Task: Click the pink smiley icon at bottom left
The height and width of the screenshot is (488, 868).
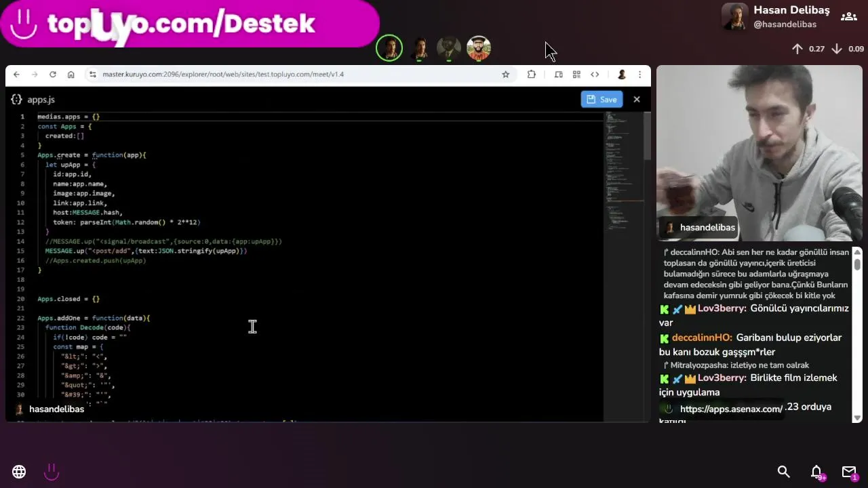Action: click(x=52, y=472)
